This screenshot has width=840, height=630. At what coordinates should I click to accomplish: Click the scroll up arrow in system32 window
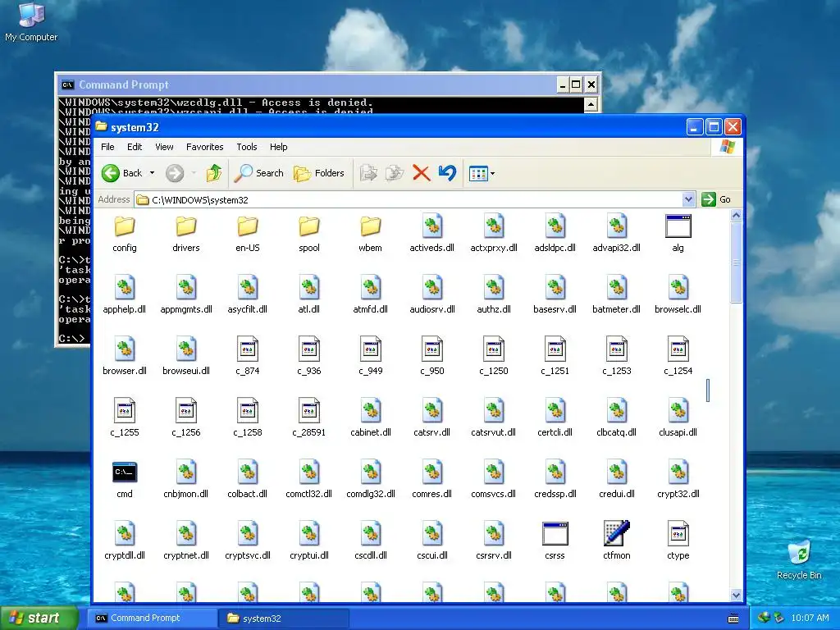[736, 216]
